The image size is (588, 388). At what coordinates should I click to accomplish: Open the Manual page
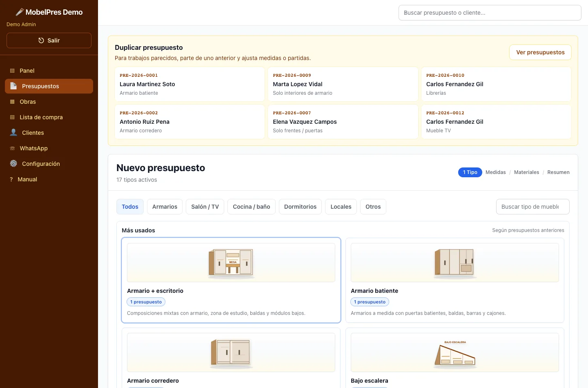coord(49,179)
